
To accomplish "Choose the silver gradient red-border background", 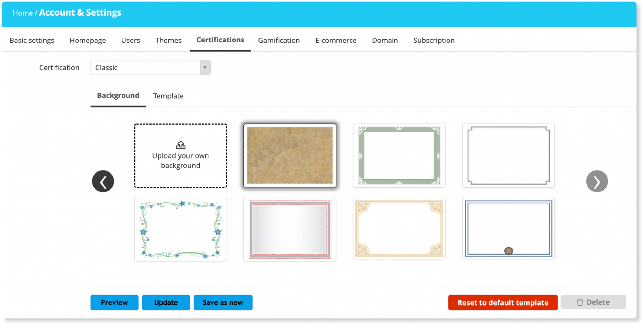I will (290, 229).
